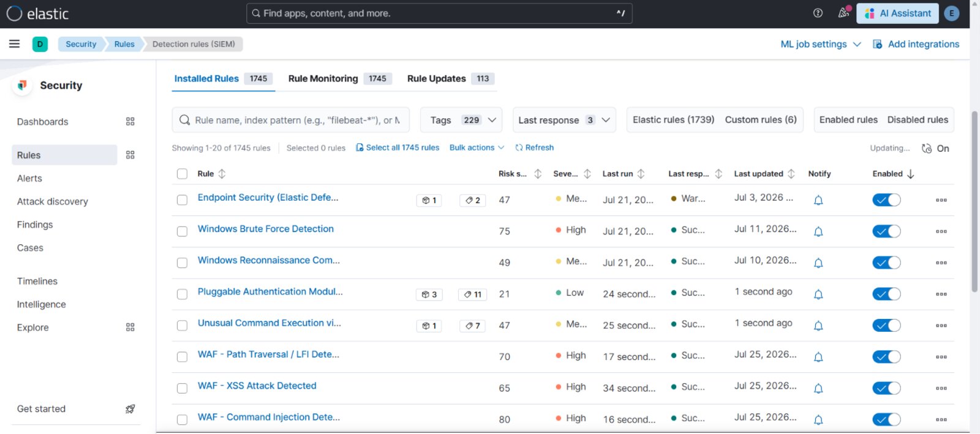Click the Security app logo in sidebar
The image size is (980, 434).
point(22,85)
